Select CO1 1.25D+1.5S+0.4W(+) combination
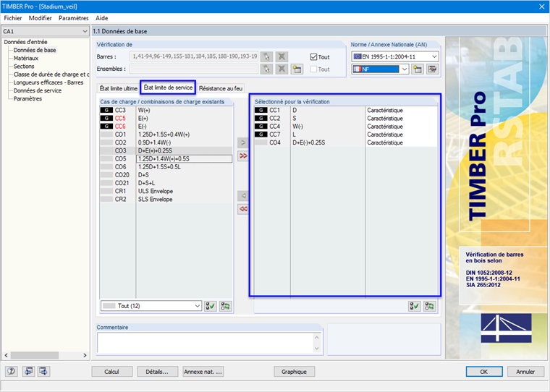Viewport: 550px width, 392px height. 166,135
